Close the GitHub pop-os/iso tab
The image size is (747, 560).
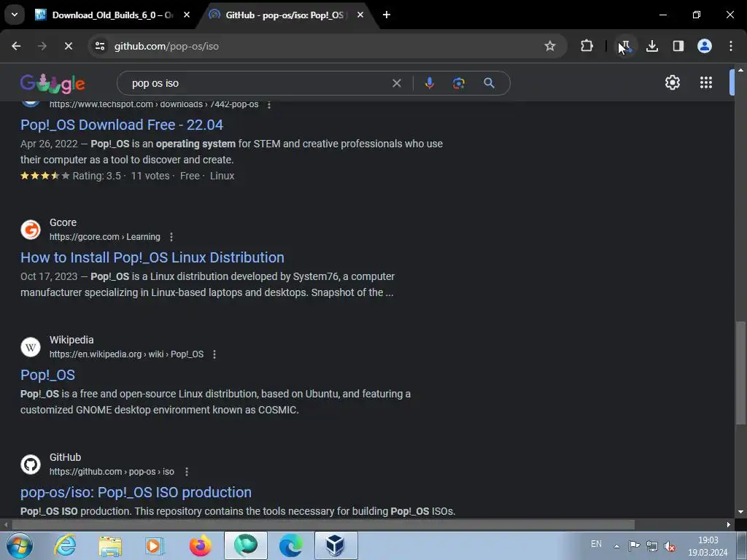click(360, 15)
